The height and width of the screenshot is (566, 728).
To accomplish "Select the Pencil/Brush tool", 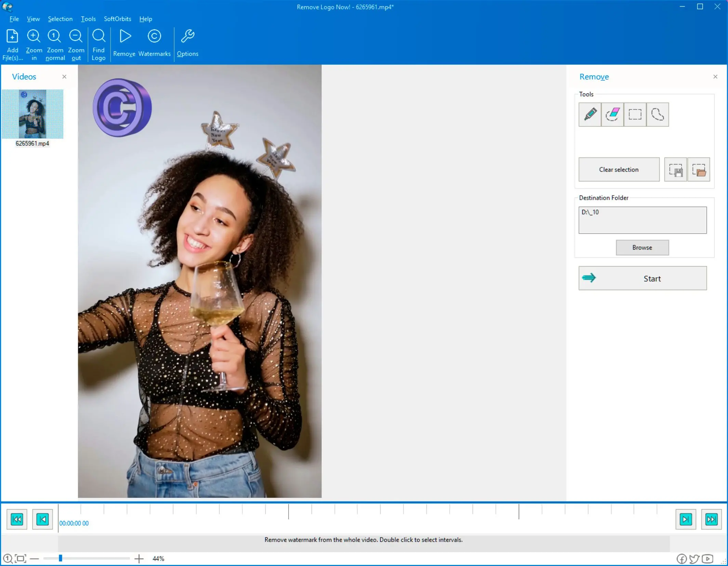I will pos(590,114).
